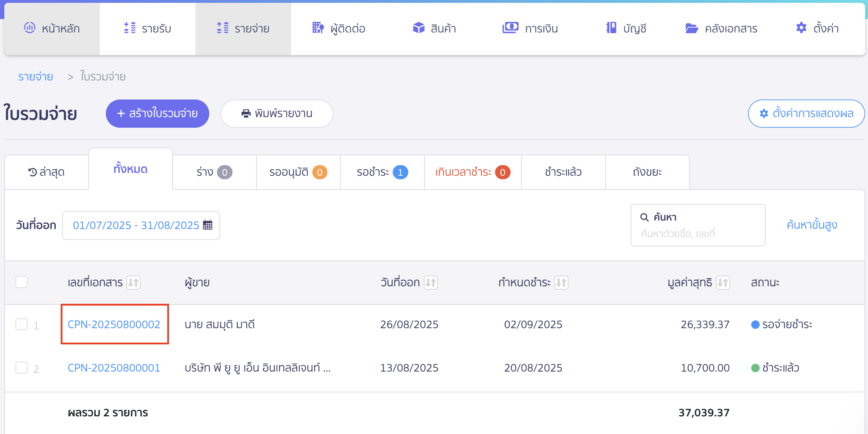Tick the select-all checkbox in table header
This screenshot has height=434, width=868.
pos(22,282)
